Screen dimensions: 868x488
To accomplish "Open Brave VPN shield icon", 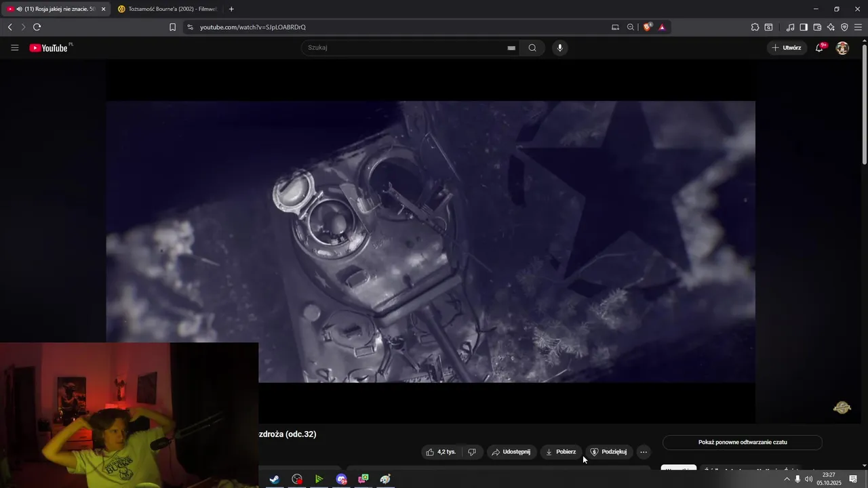I will [x=844, y=27].
